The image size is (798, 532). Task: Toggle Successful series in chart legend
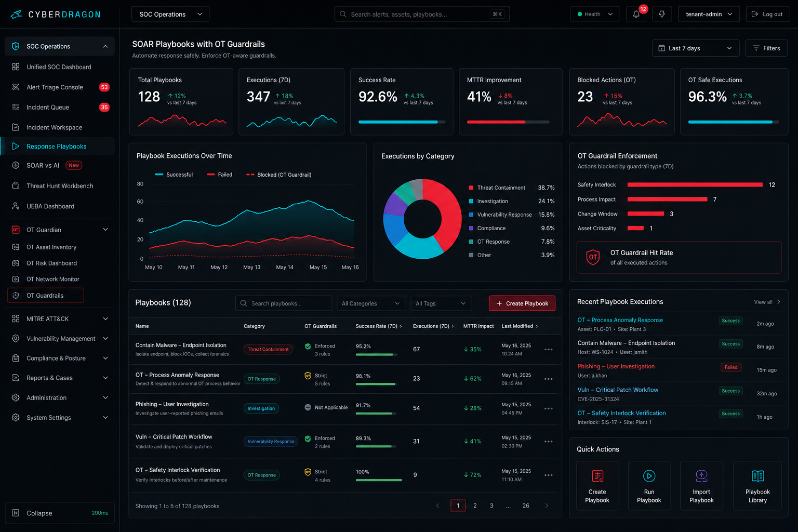[x=174, y=175]
